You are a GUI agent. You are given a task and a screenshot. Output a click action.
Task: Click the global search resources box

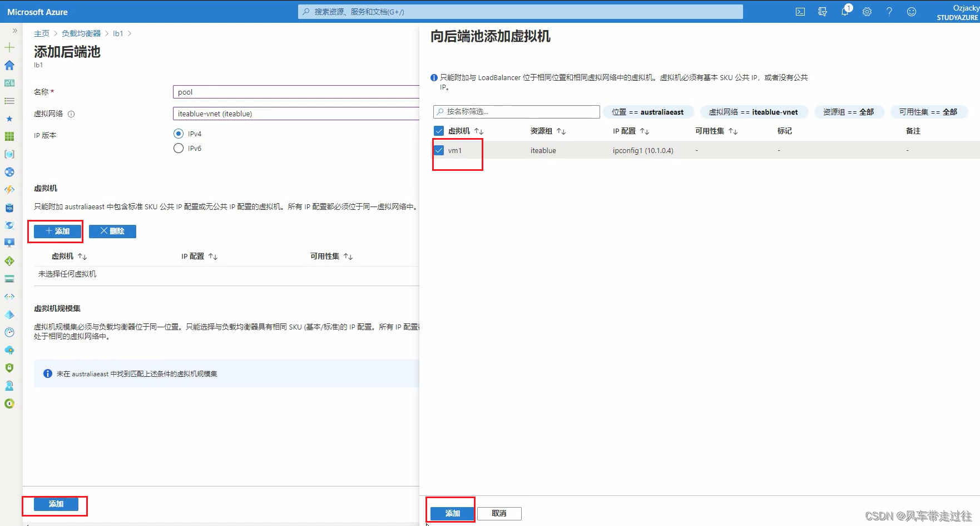(521, 12)
